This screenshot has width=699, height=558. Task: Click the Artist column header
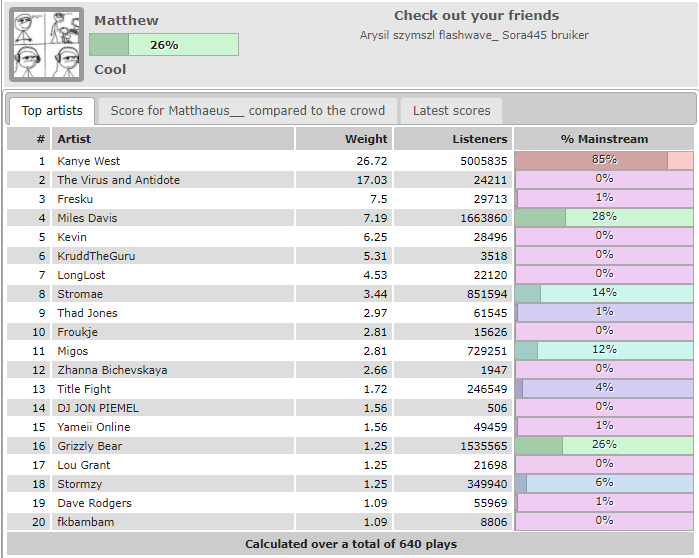(173, 139)
